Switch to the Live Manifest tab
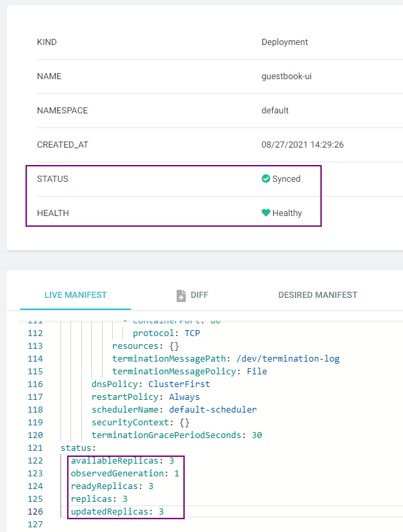This screenshot has height=532, width=403. pyautogui.click(x=75, y=295)
